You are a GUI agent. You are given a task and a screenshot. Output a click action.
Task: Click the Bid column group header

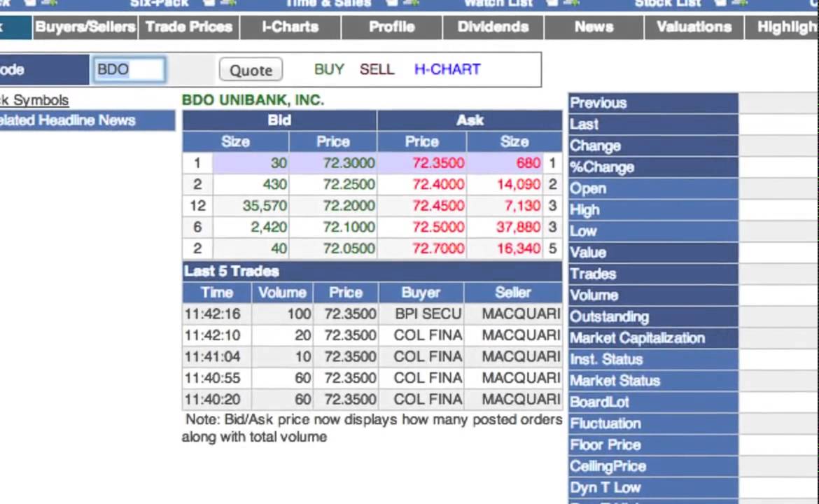click(x=279, y=120)
